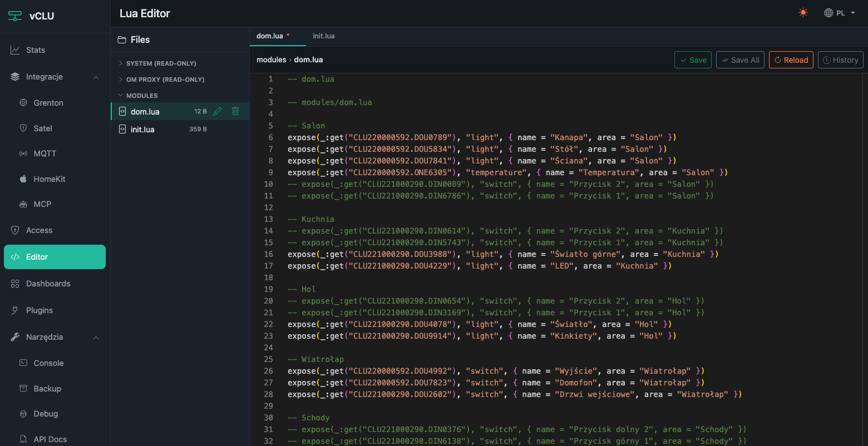Rename dom.lua with pencil icon
The height and width of the screenshot is (446, 868).
click(218, 111)
